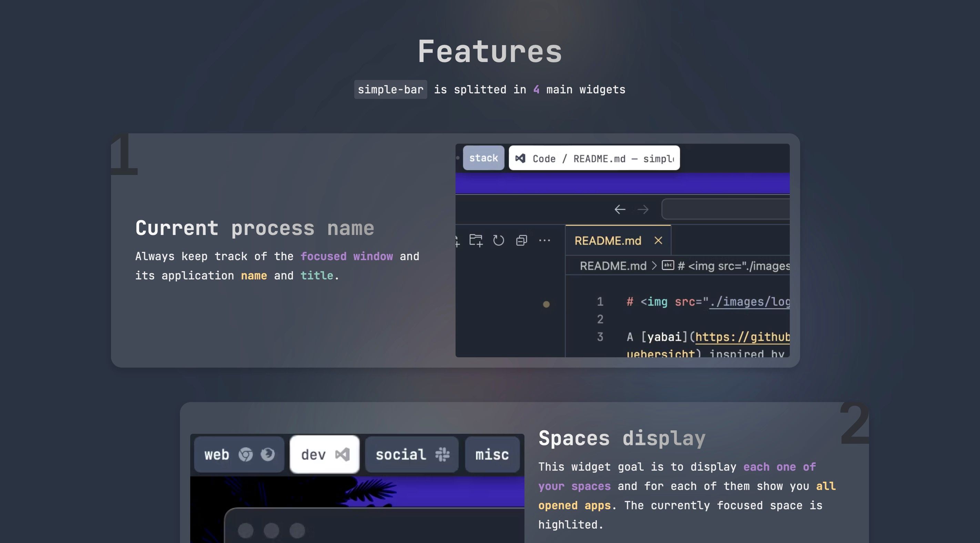The height and width of the screenshot is (543, 980).
Task: Click the Visual Studio icon in process pill
Action: click(x=520, y=158)
